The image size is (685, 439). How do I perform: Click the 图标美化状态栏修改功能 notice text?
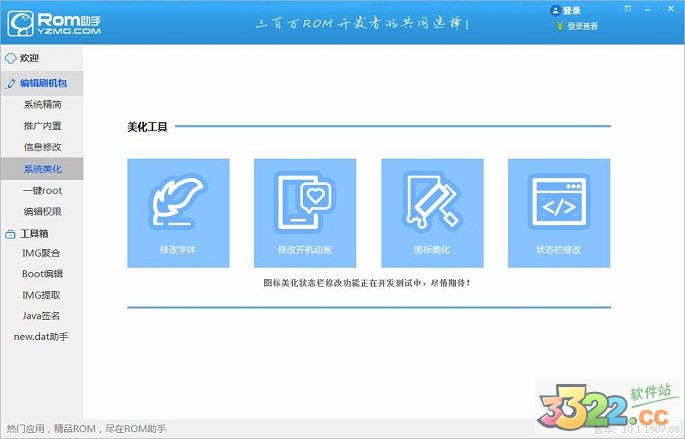pos(367,283)
